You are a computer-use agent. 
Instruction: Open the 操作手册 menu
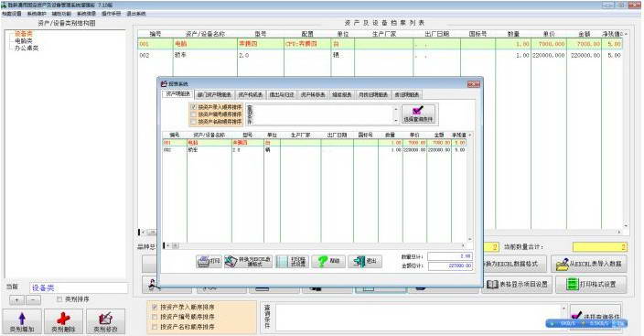[x=112, y=14]
